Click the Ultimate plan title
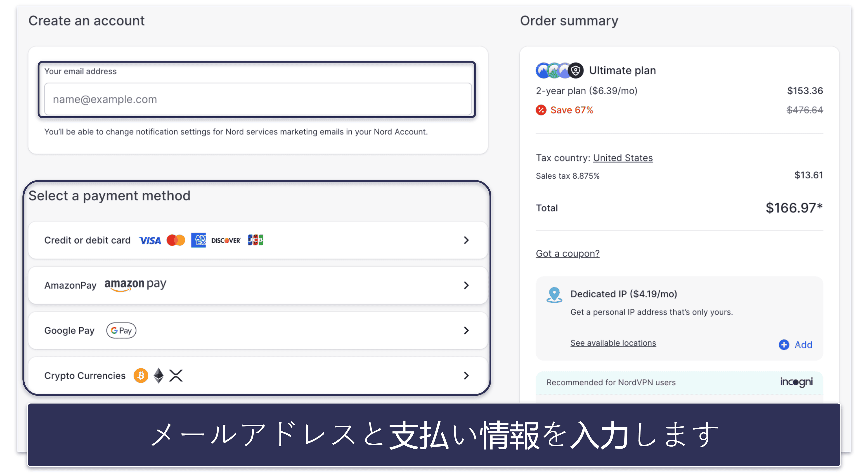Screen dimensions: 868x473 pos(622,70)
